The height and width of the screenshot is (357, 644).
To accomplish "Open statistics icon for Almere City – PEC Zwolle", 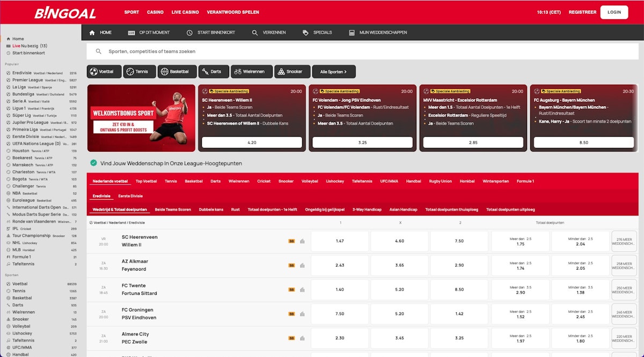I will click(x=302, y=338).
